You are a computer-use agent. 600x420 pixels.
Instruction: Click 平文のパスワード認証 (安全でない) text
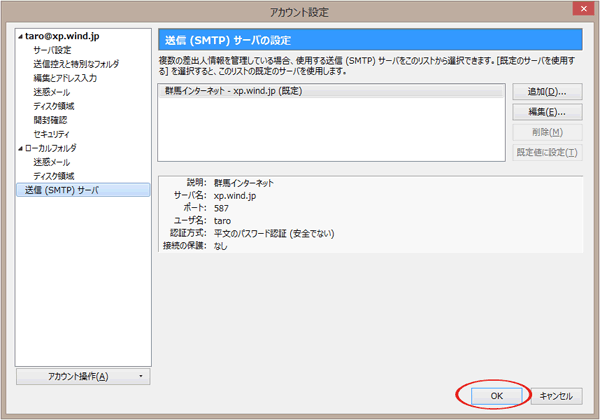[x=274, y=234]
